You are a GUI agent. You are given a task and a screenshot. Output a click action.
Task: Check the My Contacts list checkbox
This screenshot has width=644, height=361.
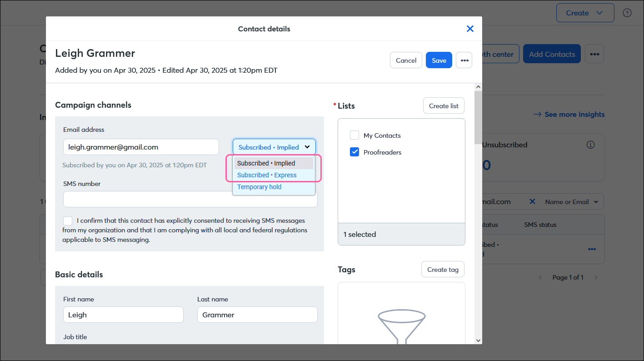[354, 135]
